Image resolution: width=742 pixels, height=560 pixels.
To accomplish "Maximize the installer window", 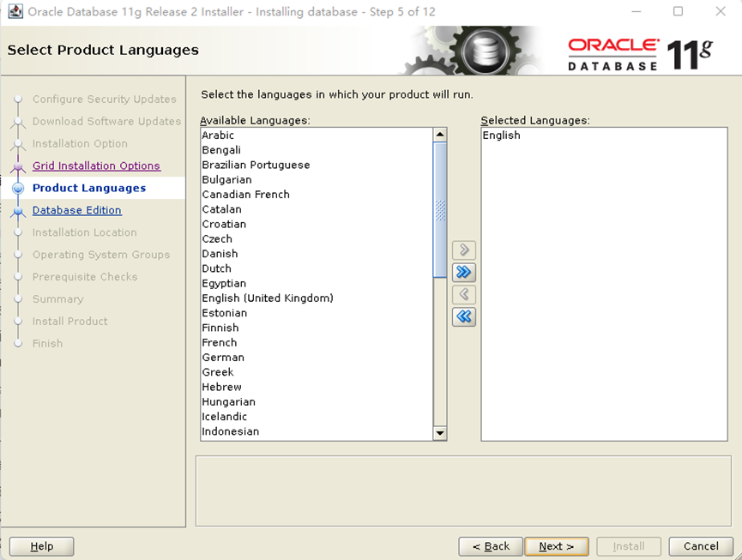I will point(678,11).
